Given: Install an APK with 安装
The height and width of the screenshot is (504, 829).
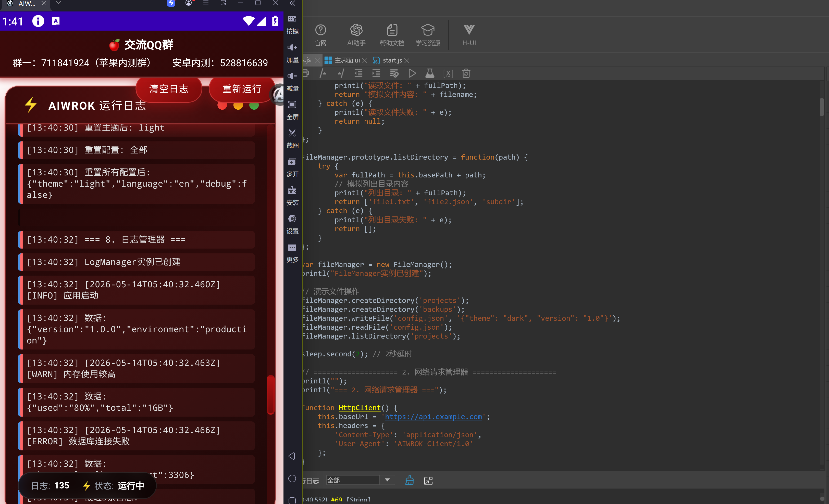Looking at the screenshot, I should (x=292, y=196).
